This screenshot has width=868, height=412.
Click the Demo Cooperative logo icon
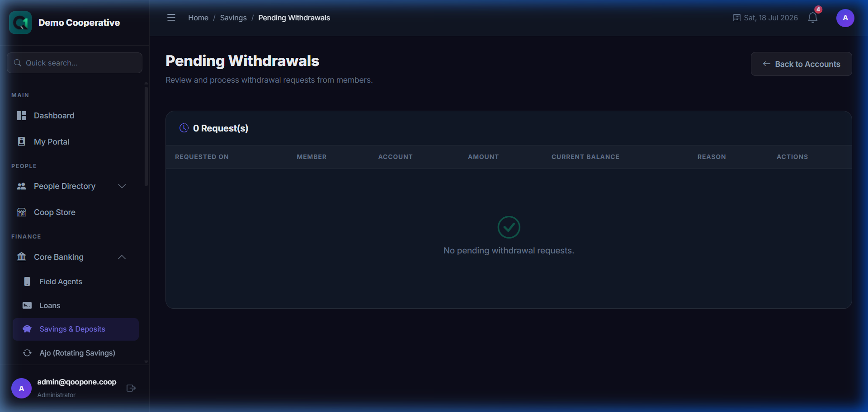pyautogui.click(x=20, y=23)
